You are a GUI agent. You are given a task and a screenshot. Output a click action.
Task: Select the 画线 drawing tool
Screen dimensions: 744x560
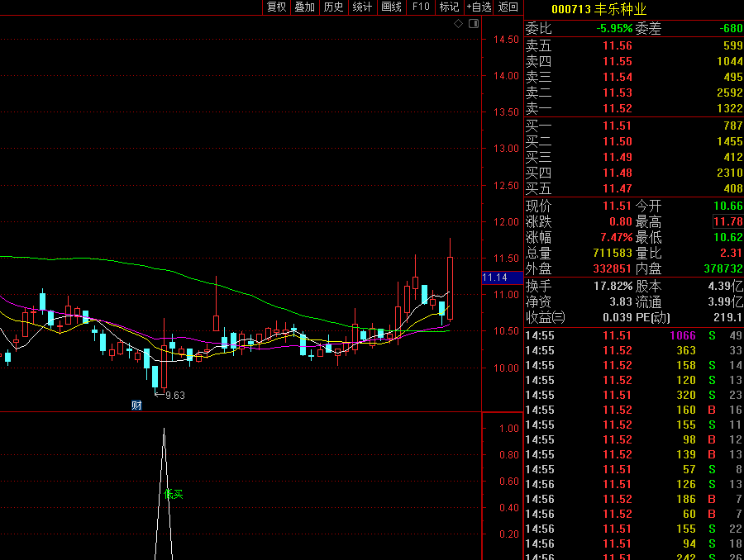click(391, 7)
